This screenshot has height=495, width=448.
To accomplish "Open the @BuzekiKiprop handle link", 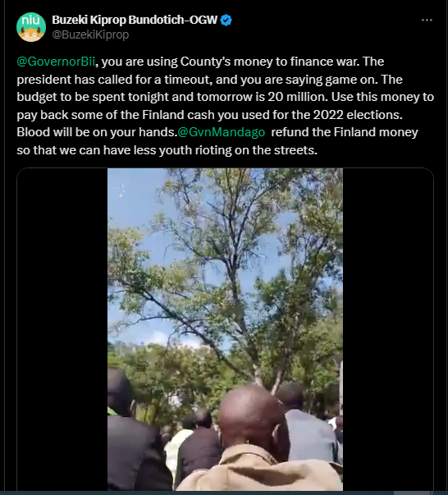I will tap(90, 34).
